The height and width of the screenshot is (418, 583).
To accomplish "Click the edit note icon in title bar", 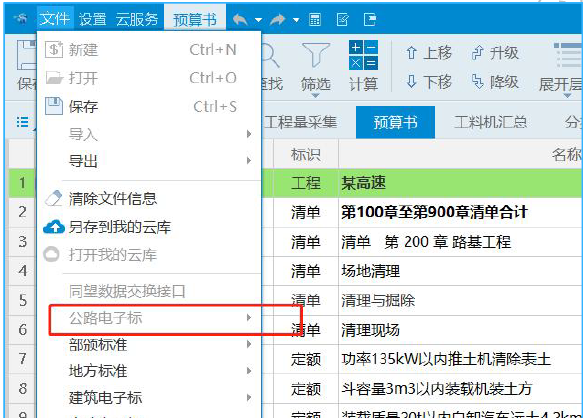I will tap(342, 19).
